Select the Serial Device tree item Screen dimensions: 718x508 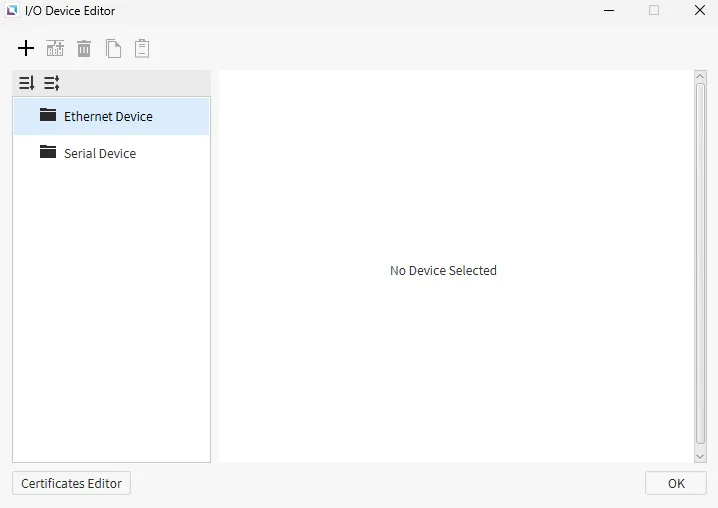[100, 153]
